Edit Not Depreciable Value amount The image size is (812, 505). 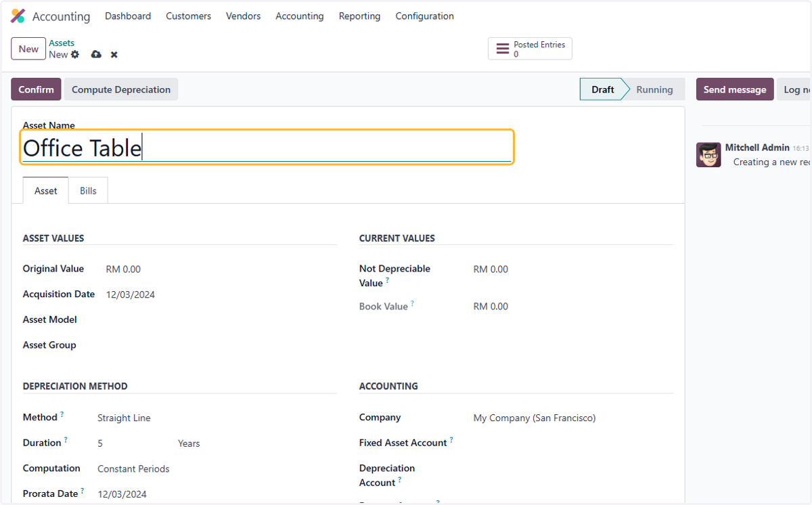(x=572, y=269)
